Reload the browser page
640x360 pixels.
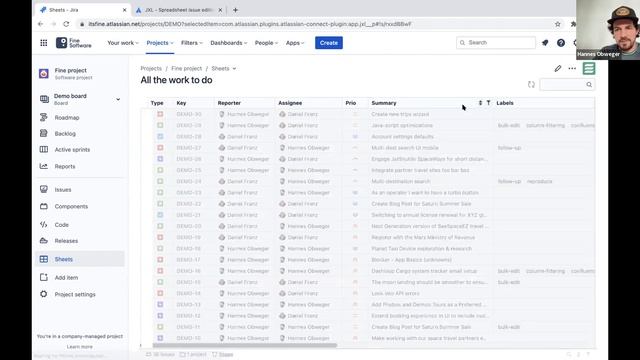point(66,24)
